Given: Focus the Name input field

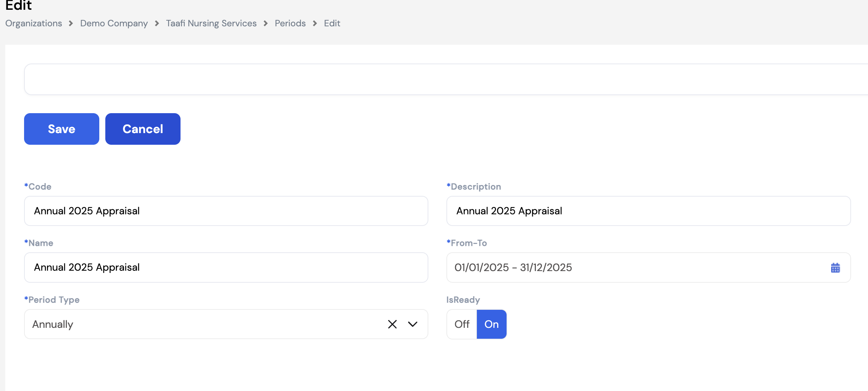Looking at the screenshot, I should click(x=226, y=267).
